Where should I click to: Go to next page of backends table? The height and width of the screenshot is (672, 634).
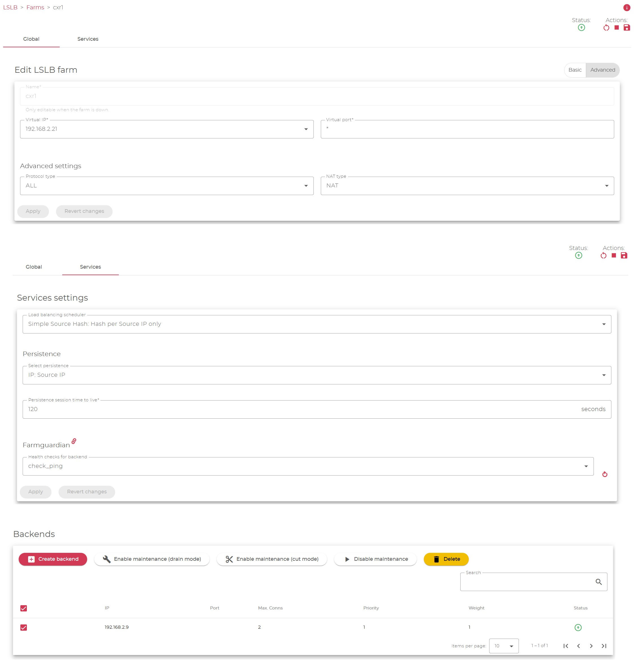click(x=591, y=646)
